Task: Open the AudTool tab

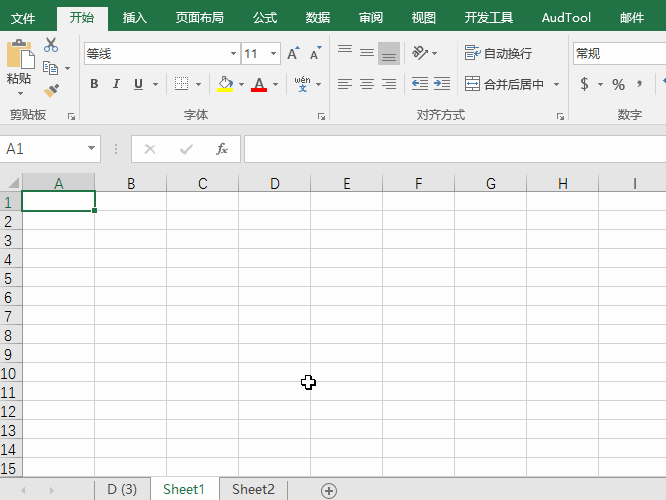Action: pos(566,18)
